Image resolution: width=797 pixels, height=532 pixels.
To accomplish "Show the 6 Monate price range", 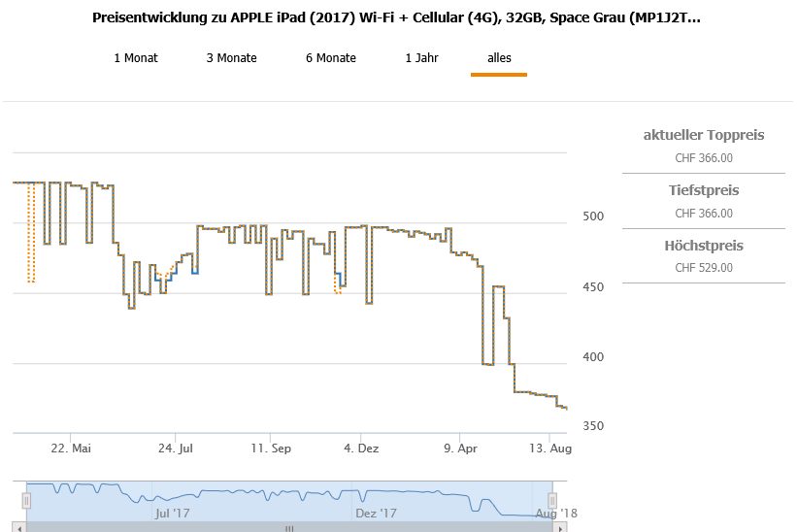I will (x=330, y=58).
